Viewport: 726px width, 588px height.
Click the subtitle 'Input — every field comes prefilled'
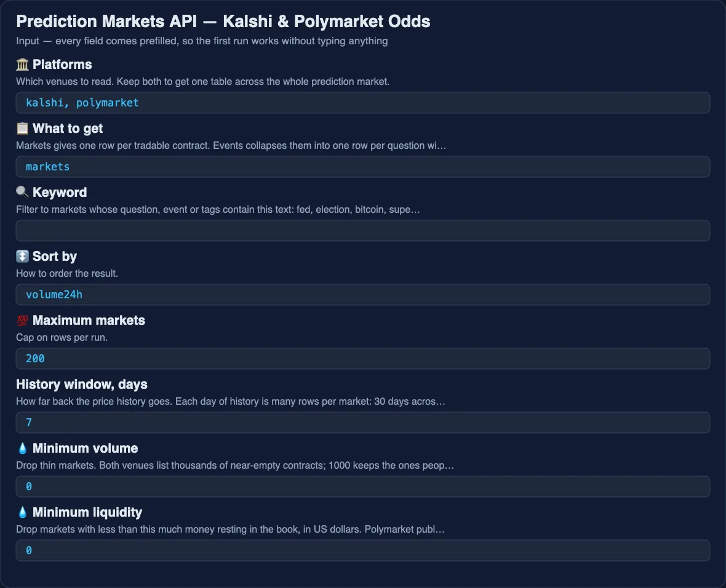click(x=202, y=41)
